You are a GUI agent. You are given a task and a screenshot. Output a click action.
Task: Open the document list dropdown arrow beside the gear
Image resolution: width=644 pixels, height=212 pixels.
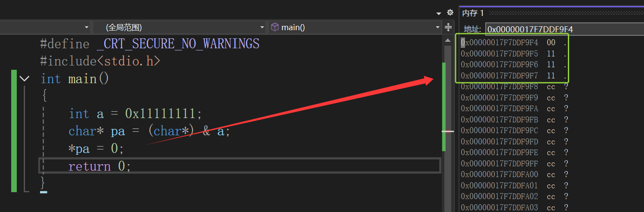pyautogui.click(x=439, y=13)
